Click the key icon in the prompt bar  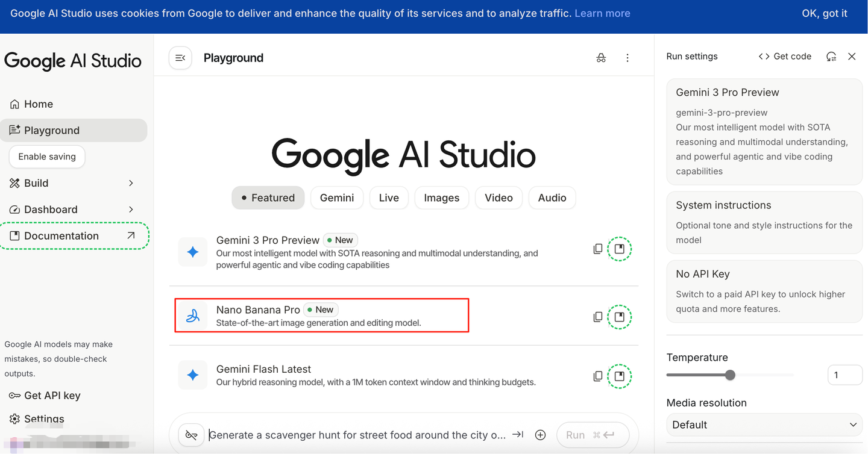(192, 435)
